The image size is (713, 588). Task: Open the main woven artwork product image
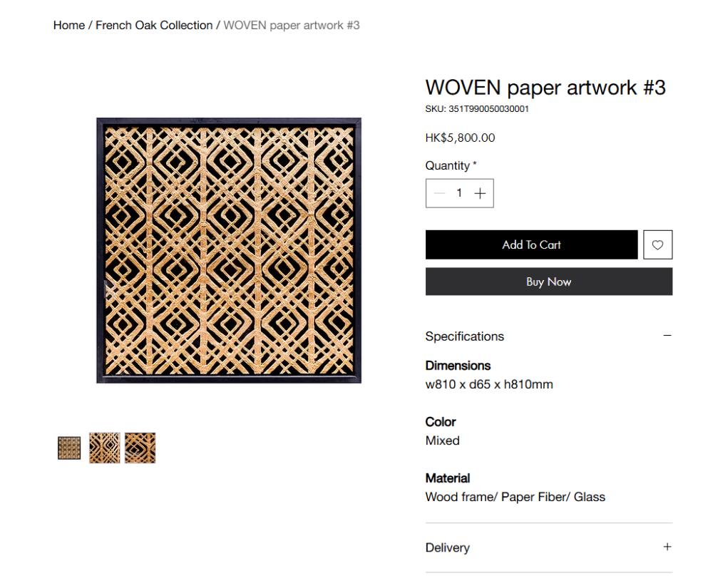click(229, 250)
